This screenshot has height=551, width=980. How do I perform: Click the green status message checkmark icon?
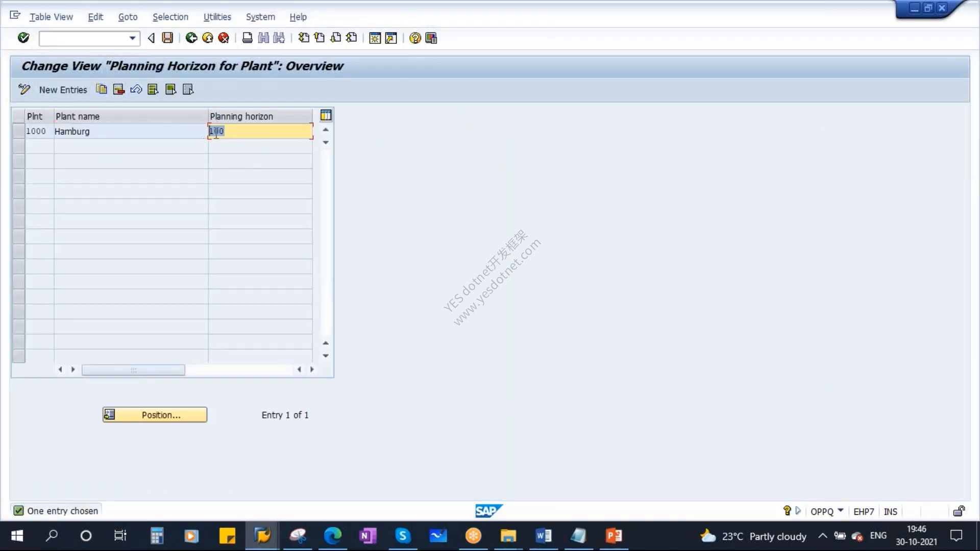18,511
